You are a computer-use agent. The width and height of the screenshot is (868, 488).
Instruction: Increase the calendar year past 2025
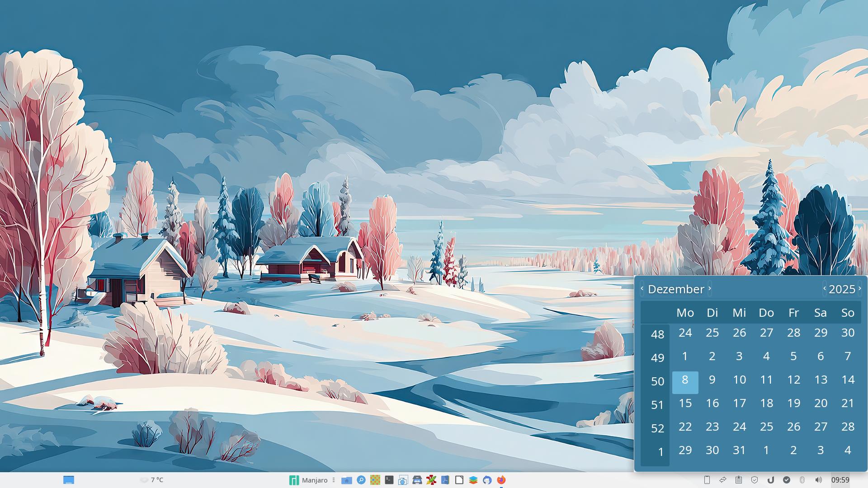pos(859,289)
